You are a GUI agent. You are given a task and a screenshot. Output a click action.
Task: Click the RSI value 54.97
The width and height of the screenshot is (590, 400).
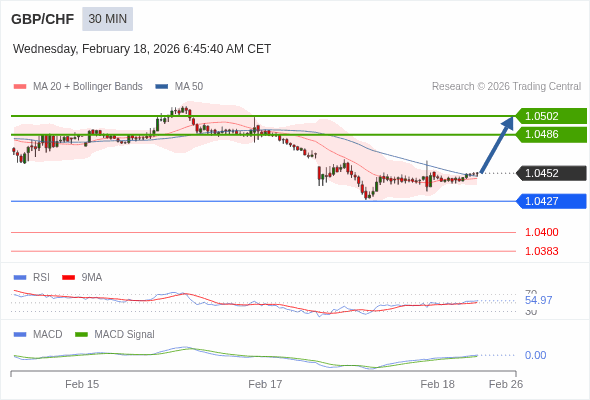[x=538, y=300]
